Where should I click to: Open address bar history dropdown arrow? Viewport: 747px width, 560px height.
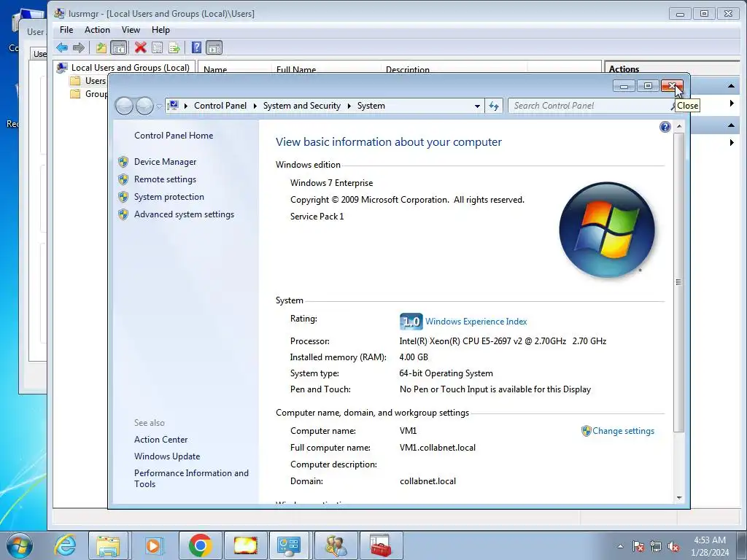click(x=477, y=106)
